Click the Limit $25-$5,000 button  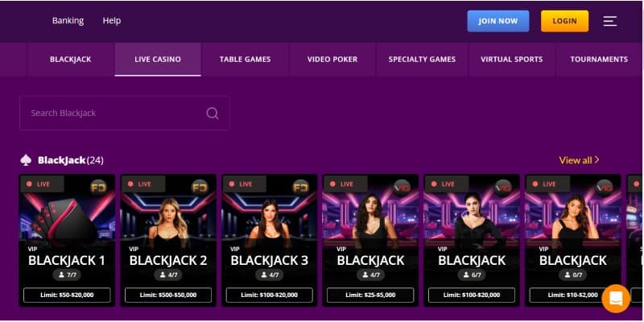pyautogui.click(x=370, y=295)
